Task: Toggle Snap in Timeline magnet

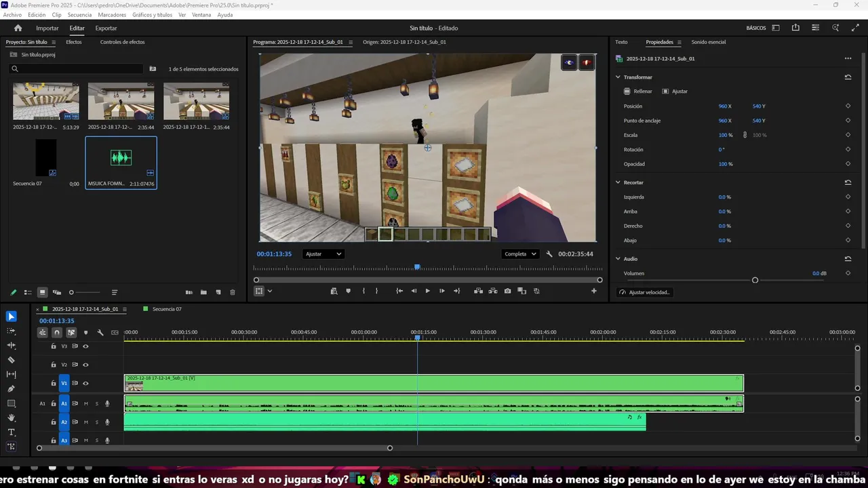Action: (x=57, y=333)
